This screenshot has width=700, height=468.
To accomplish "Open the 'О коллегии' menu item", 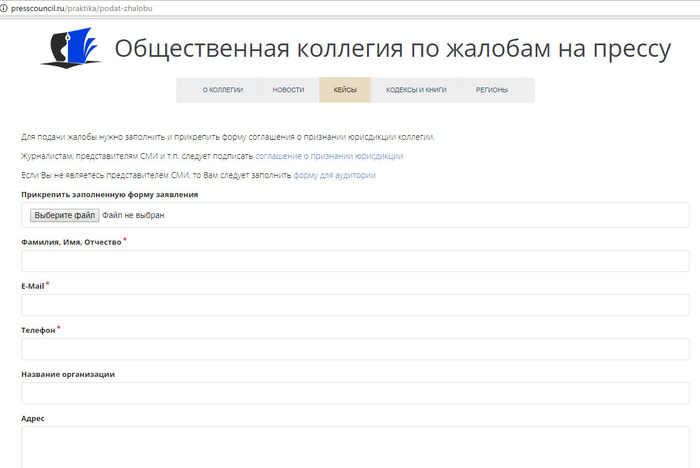I will click(222, 90).
